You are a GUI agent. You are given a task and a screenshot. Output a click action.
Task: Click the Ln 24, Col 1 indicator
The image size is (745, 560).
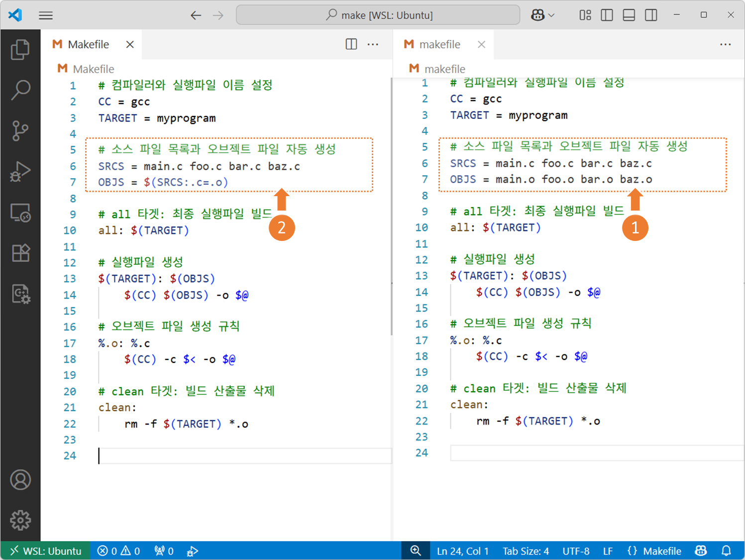pos(463,551)
